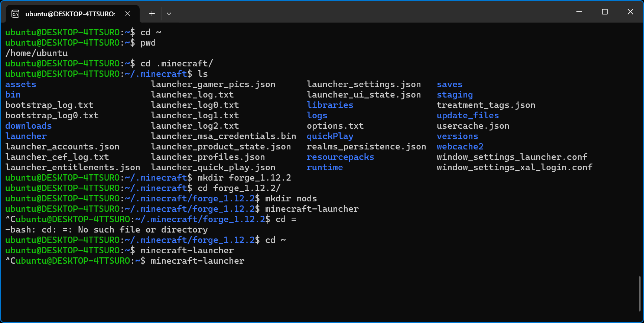Click the 'downloads' directory name
This screenshot has width=644, height=323.
(x=29, y=126)
